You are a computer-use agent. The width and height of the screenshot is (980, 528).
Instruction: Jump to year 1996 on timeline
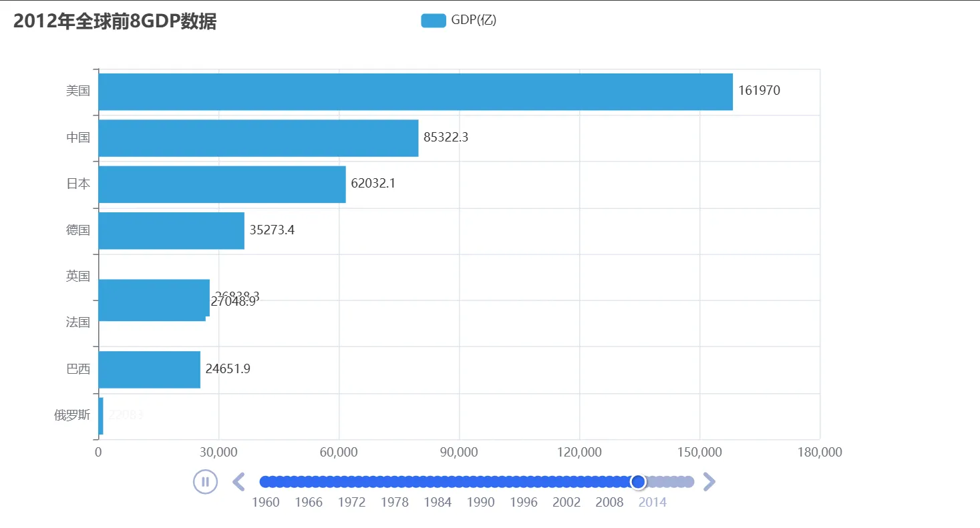(x=523, y=502)
